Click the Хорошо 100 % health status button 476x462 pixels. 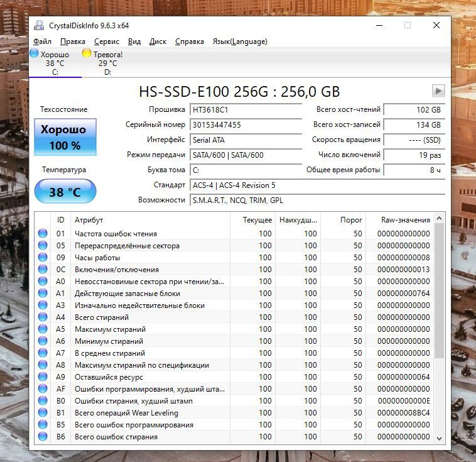click(65, 137)
